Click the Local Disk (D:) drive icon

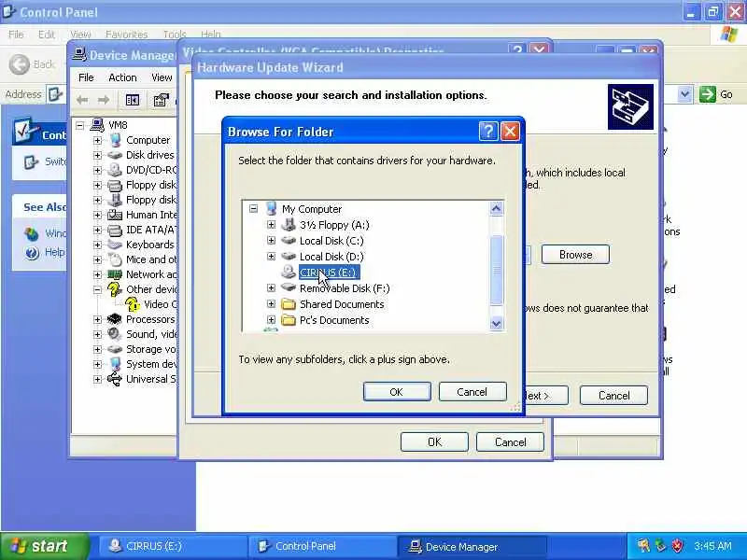(289, 256)
